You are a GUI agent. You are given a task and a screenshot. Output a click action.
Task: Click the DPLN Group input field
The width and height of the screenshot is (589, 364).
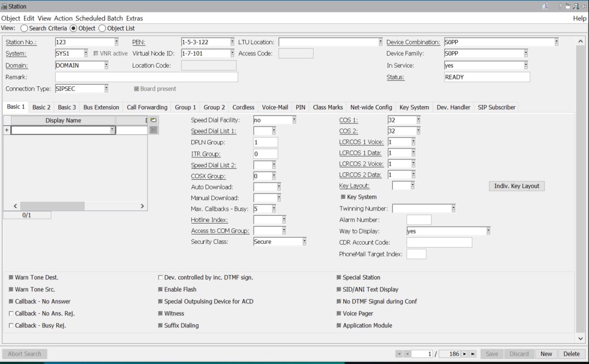click(266, 142)
